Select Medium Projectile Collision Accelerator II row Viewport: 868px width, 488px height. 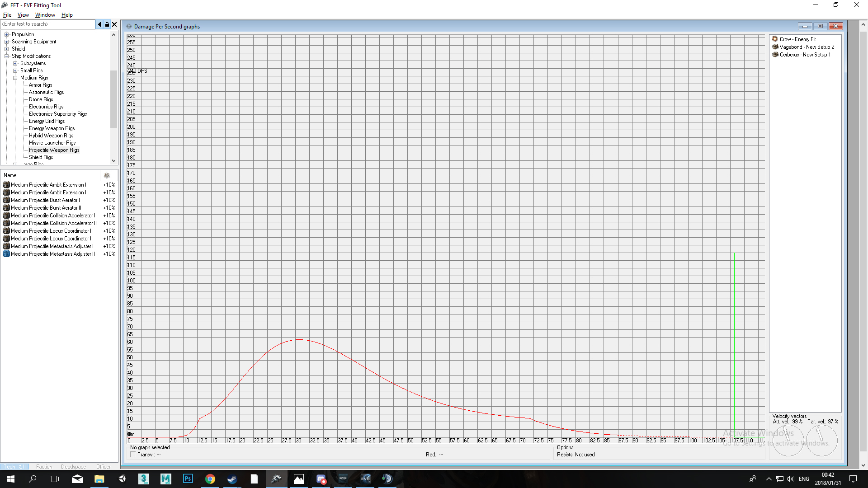[59, 223]
